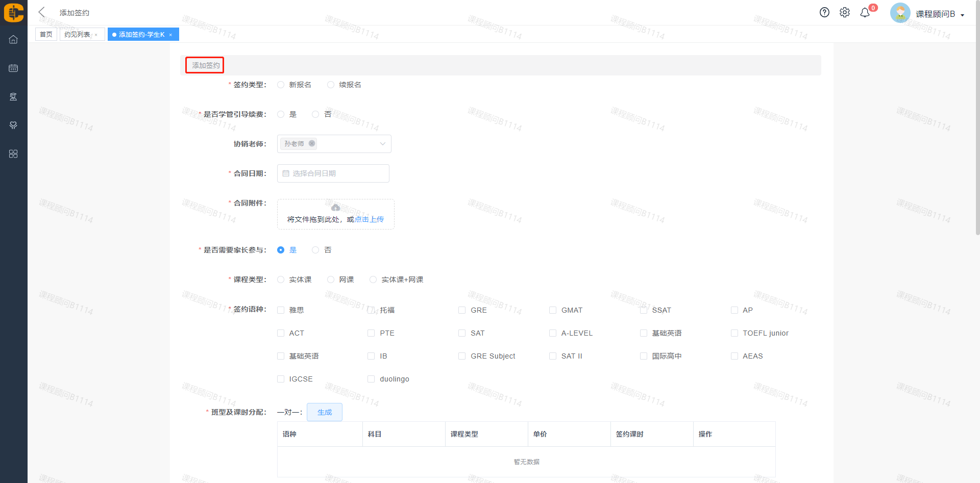Screen dimensions: 980x483
Task: Click the home icon in left sidebar
Action: (13, 39)
